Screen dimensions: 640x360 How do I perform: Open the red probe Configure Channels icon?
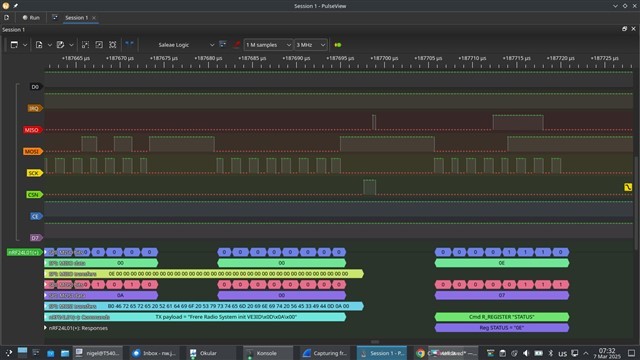(236, 44)
